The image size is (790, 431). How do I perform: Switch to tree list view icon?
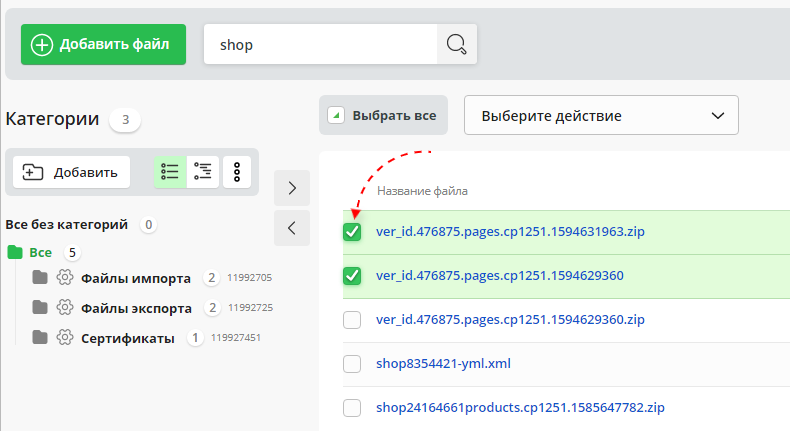pos(203,172)
